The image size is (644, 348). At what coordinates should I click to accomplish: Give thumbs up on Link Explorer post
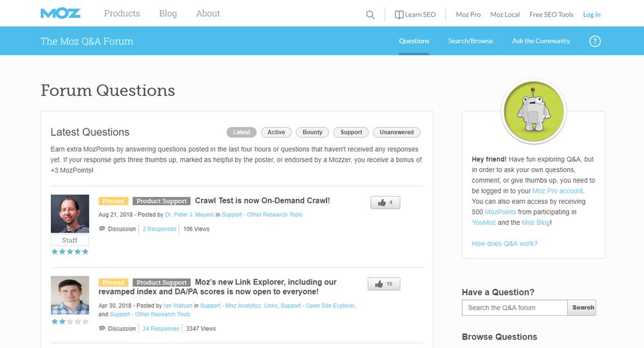click(x=384, y=284)
